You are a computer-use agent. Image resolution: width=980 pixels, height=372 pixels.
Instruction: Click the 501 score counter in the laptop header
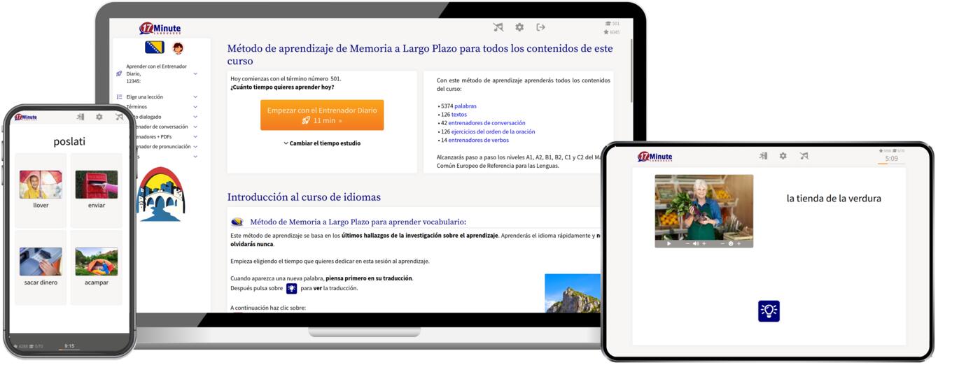click(x=612, y=24)
